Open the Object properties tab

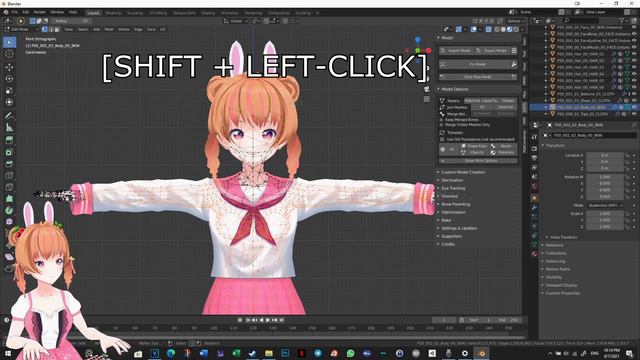pyautogui.click(x=534, y=198)
